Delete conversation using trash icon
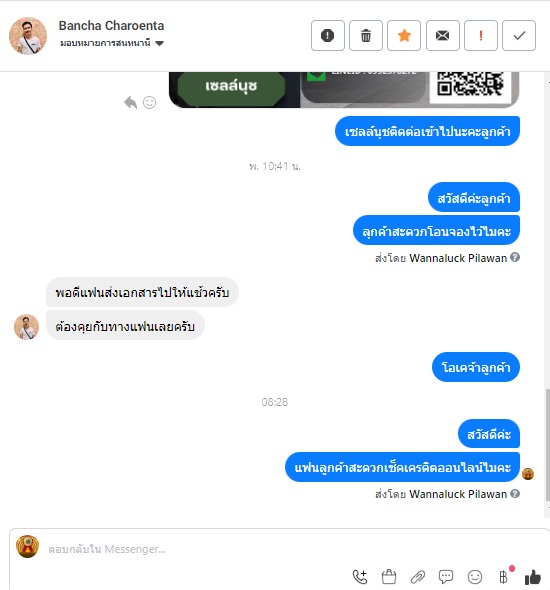This screenshot has width=550, height=590. [366, 36]
